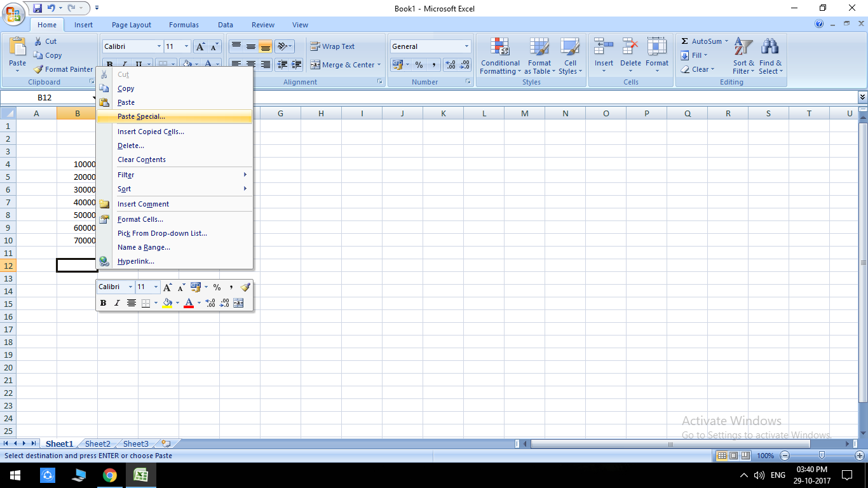Click the Save icon in quick access toolbar
Screen dimensions: 868x488
click(37, 8)
